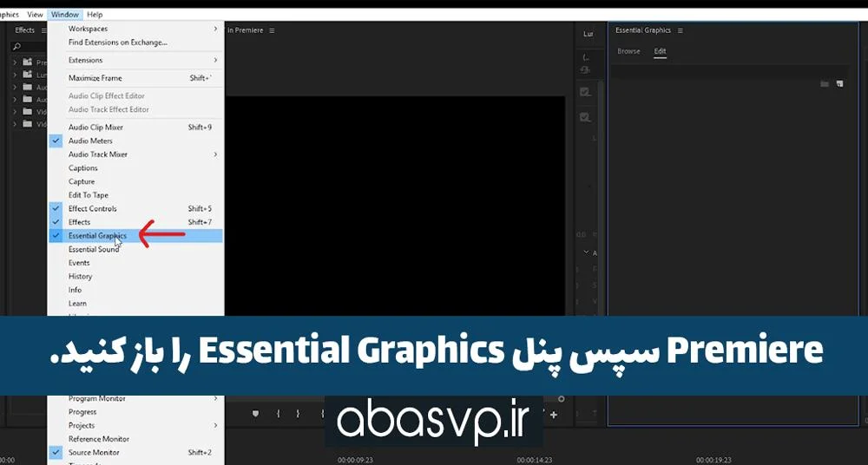
Task: Open the Effects panel hamburger menu
Action: pos(43,30)
